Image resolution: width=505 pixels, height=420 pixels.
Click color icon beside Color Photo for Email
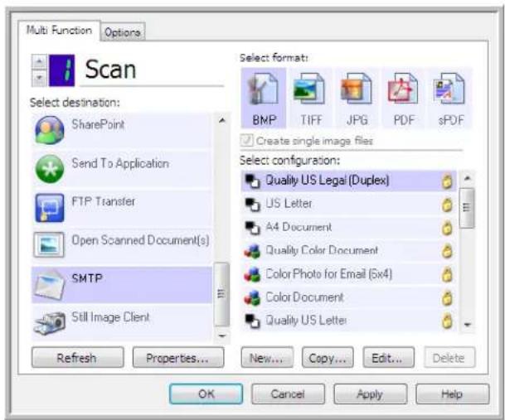252,274
